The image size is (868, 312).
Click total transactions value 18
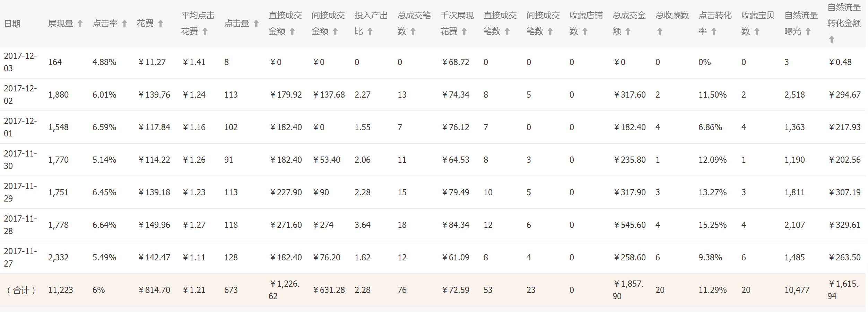[x=402, y=225]
